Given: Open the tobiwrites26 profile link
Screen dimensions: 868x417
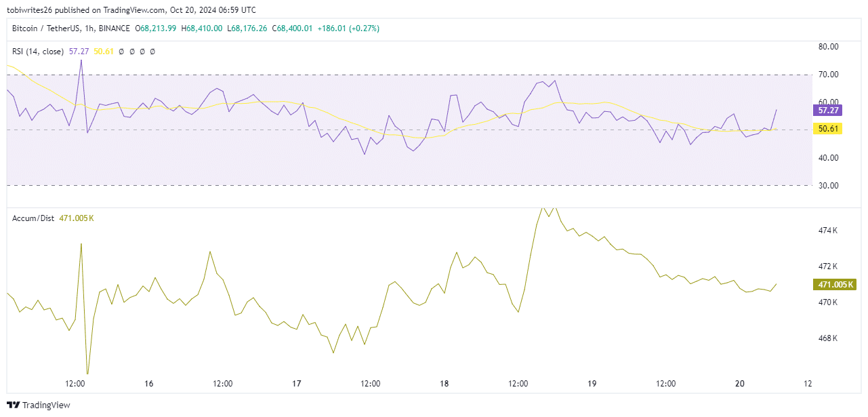Looking at the screenshot, I should point(28,9).
